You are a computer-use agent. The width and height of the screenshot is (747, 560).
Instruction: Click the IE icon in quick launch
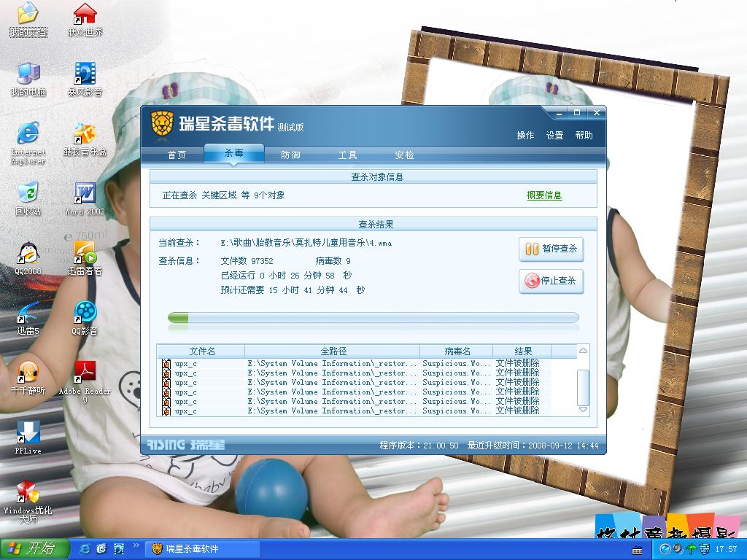[85, 549]
